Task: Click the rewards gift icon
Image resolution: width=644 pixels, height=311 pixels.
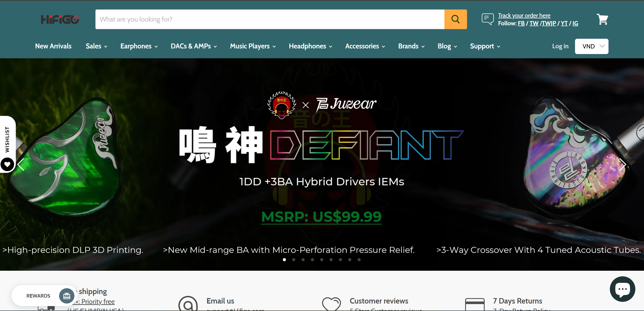Action: [66, 296]
